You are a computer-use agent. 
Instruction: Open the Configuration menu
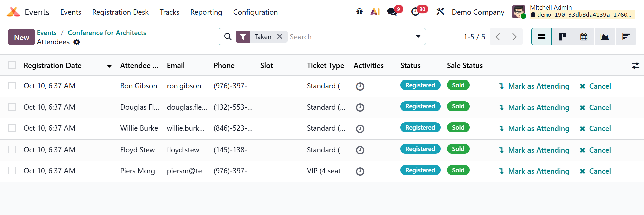[x=255, y=12]
